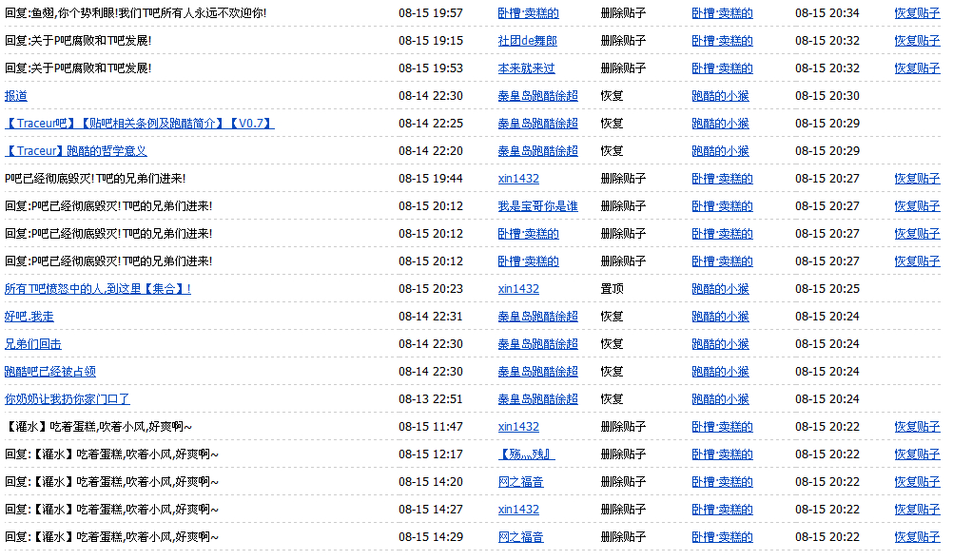Viewport: 953px width, 560px height.
Task: Select the post time 08-15 20:23
Action: coord(431,289)
